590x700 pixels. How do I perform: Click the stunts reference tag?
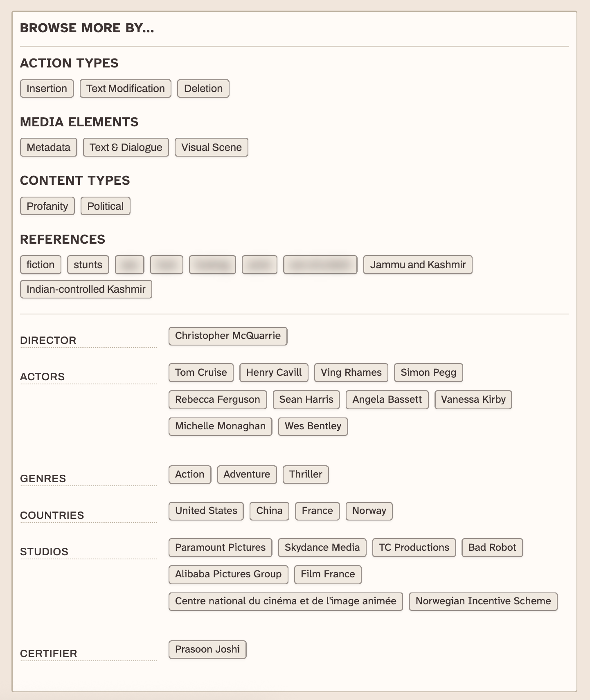88,265
